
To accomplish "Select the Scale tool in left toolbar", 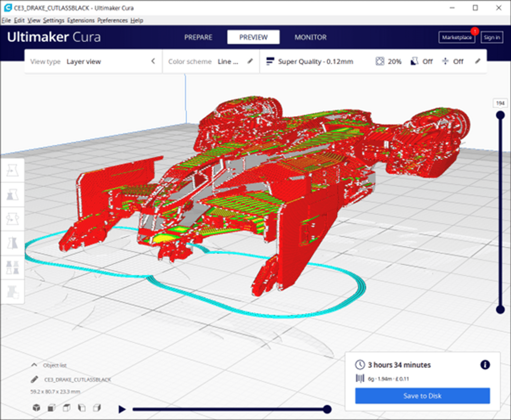I will coord(12,195).
